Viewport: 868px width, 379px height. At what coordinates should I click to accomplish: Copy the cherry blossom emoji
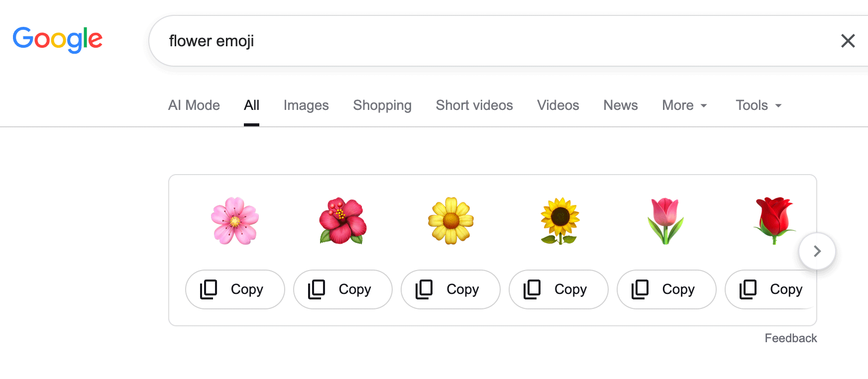click(235, 289)
